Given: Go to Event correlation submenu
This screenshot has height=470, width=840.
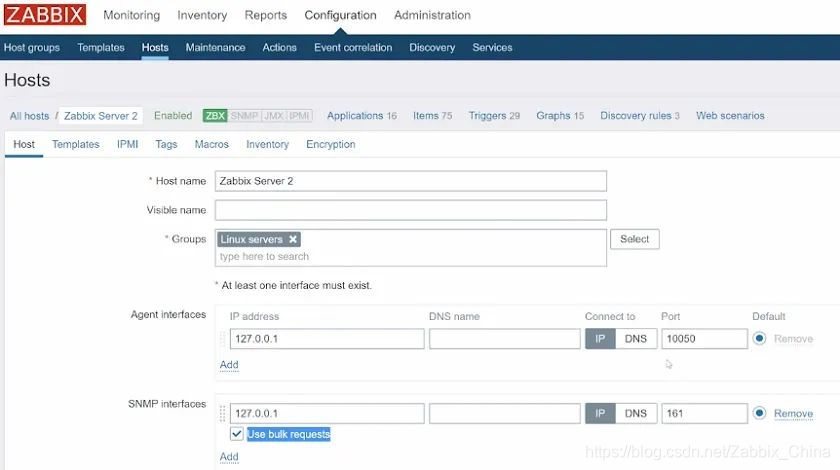Looking at the screenshot, I should tap(353, 47).
